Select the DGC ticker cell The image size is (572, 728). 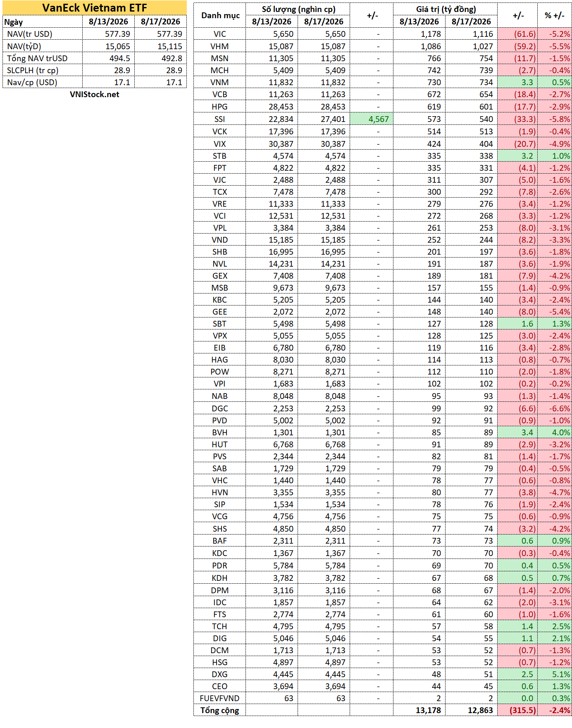click(x=220, y=408)
